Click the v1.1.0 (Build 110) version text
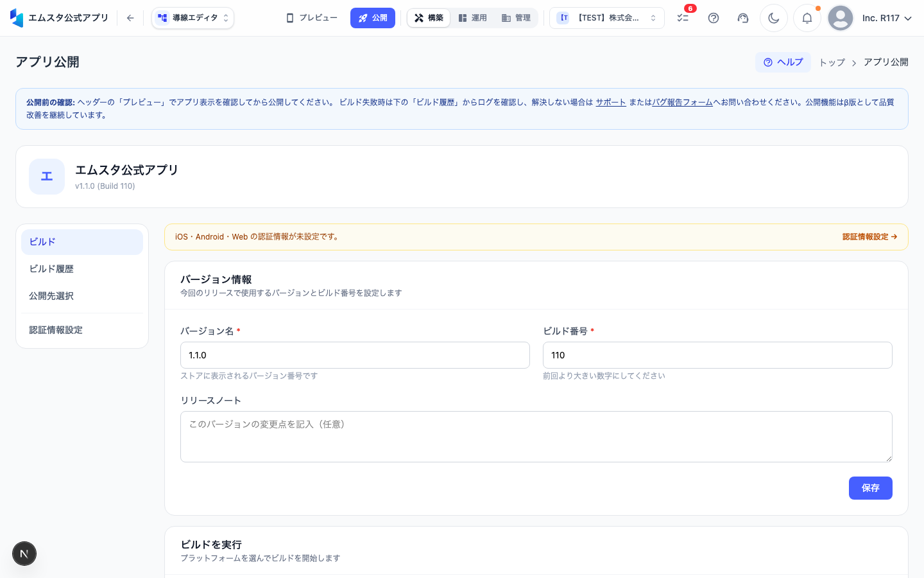The height and width of the screenshot is (578, 924). click(105, 186)
